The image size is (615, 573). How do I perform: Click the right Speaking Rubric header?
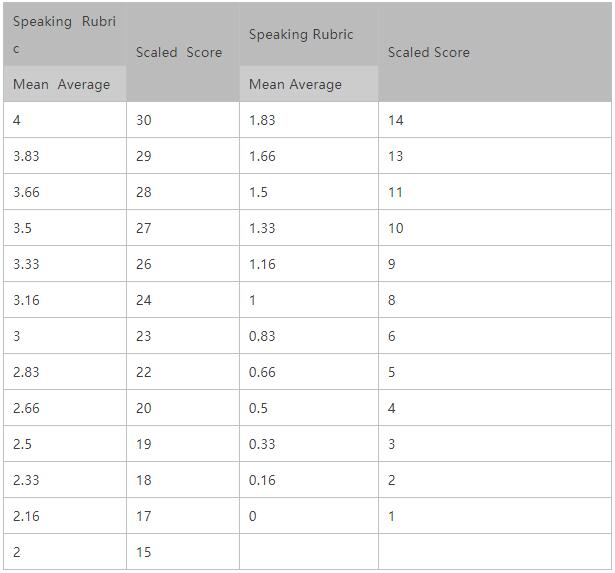(x=309, y=35)
